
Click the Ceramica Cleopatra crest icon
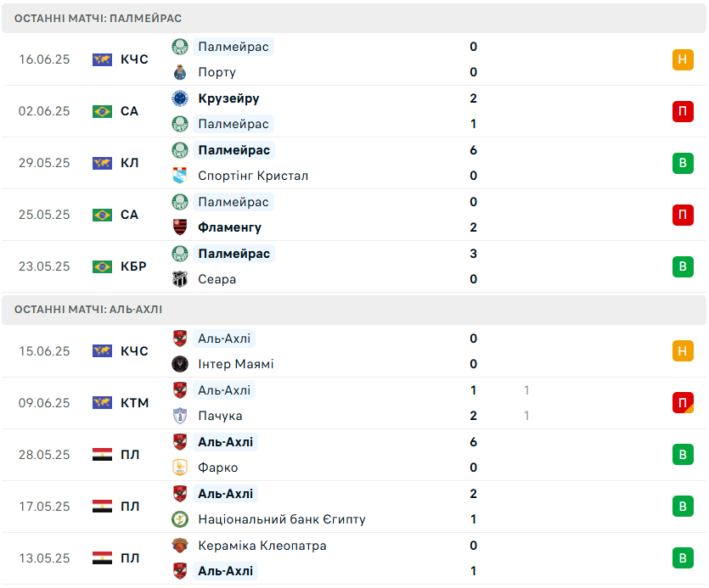pyautogui.click(x=180, y=546)
